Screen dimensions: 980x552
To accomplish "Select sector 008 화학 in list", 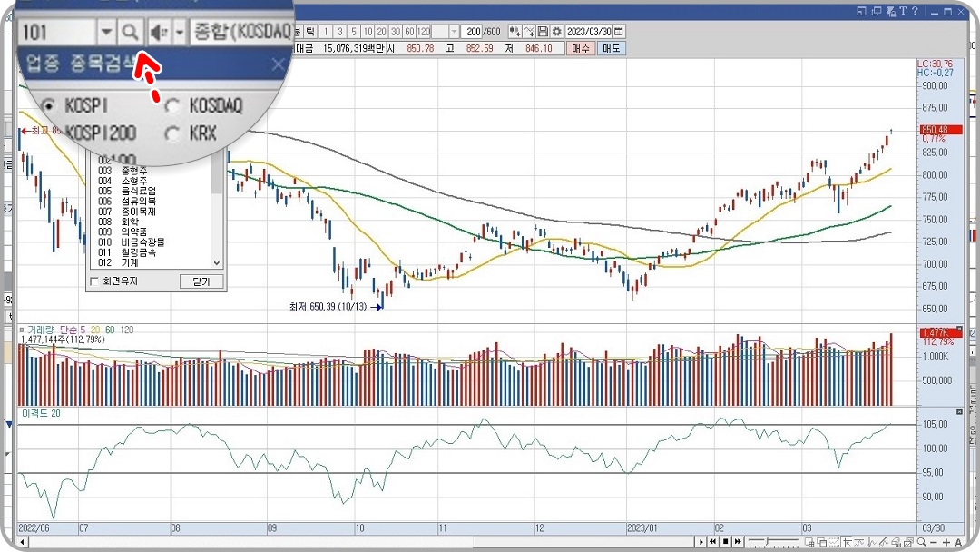I will coord(153,222).
